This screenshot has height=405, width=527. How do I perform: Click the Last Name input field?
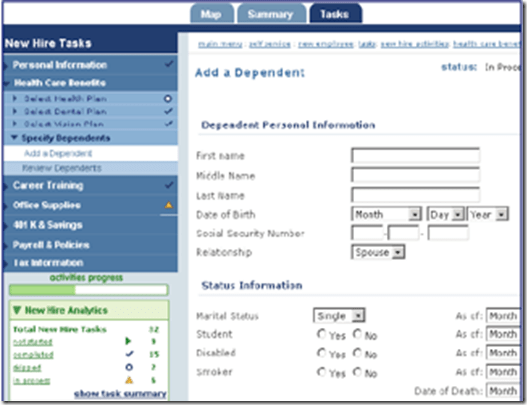coord(415,195)
